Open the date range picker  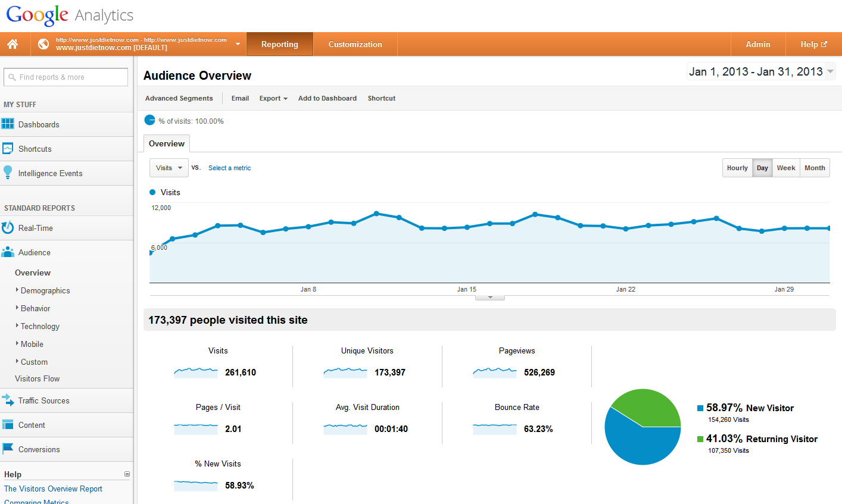click(x=761, y=71)
